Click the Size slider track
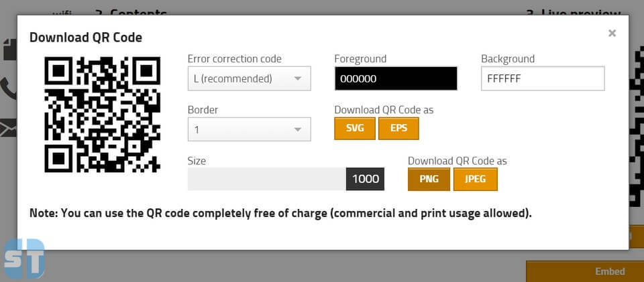Viewport: 644px width, 282px height. tap(266, 179)
